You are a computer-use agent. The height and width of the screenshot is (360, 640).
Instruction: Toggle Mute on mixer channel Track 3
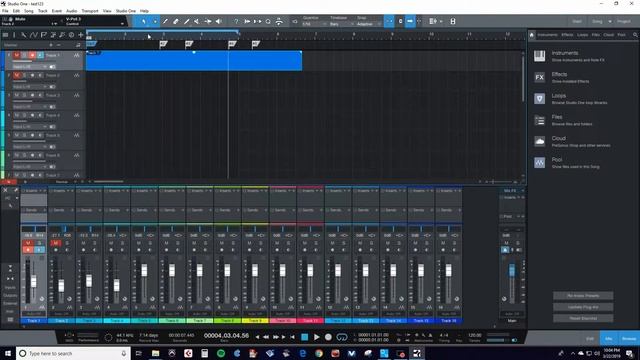pyautogui.click(x=83, y=243)
